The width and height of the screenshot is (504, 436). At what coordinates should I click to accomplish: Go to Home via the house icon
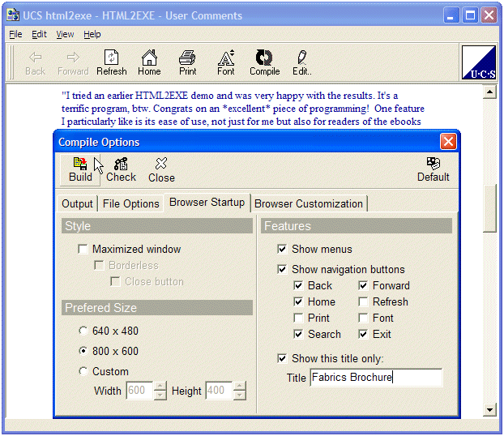tap(149, 58)
